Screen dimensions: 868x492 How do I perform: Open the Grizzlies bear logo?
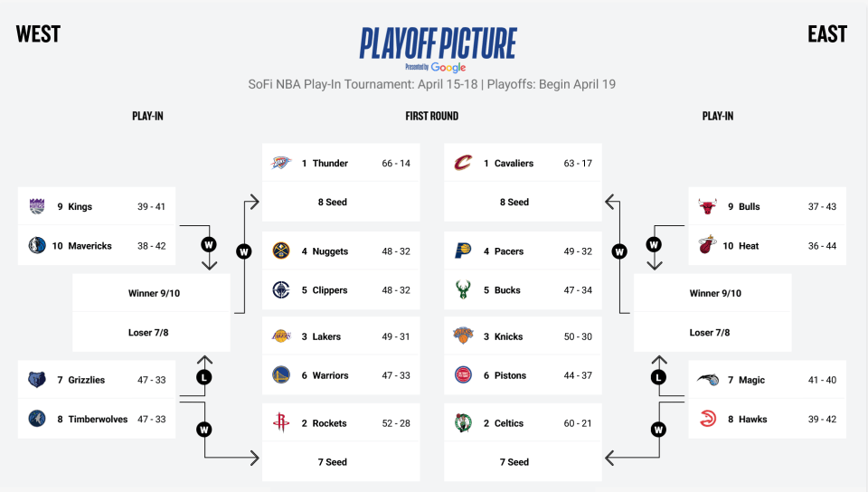tap(37, 380)
